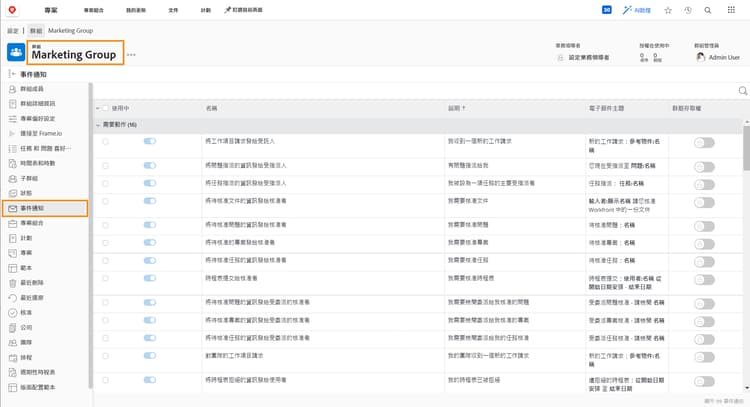
Task: Toggle active switch for 我需要核准時程表 row
Action: tap(150, 278)
